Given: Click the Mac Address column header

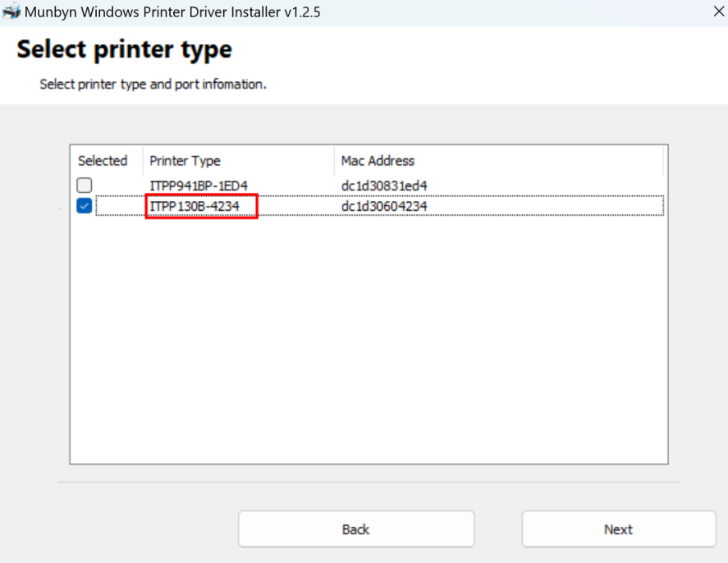Looking at the screenshot, I should coord(378,161).
